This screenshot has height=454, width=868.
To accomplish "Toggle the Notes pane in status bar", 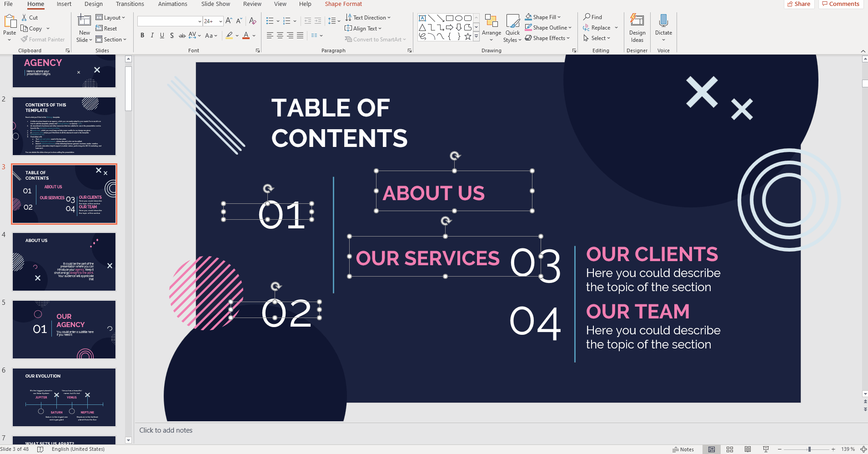I will coord(683,449).
